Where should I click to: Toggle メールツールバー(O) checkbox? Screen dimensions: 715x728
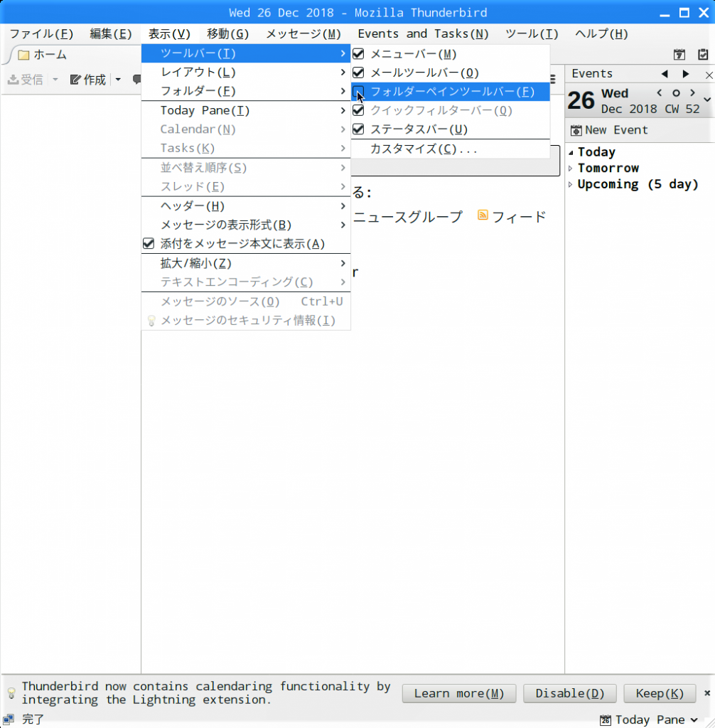358,73
